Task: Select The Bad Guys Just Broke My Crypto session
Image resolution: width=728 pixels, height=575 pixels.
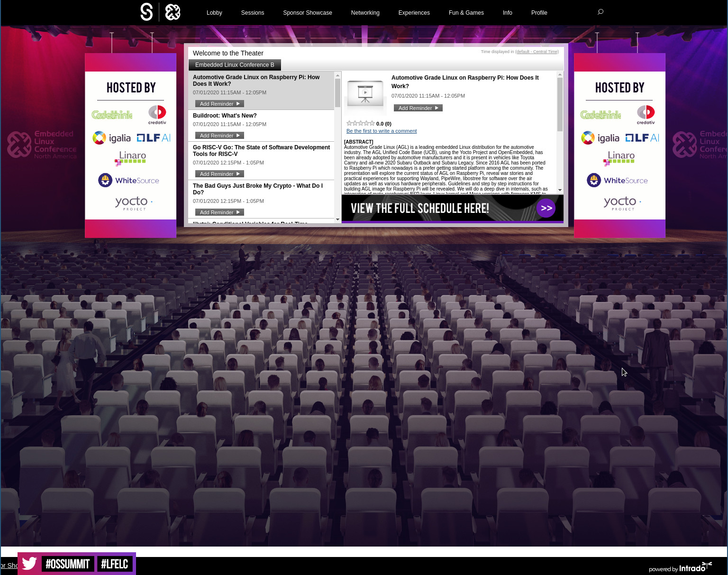Action: point(258,189)
